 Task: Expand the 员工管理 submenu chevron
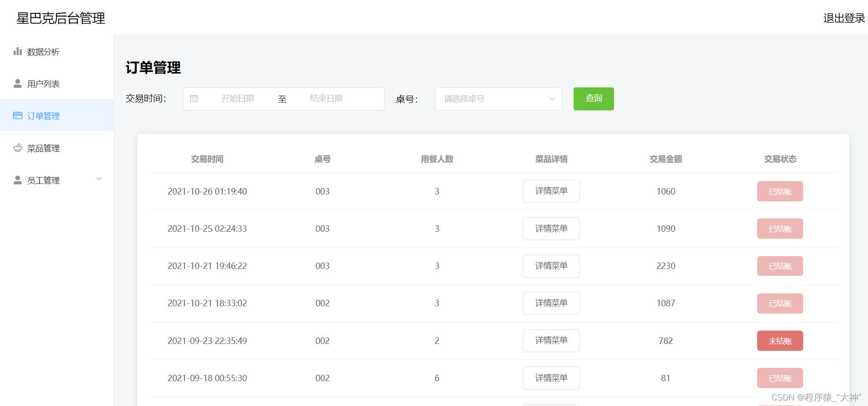(x=98, y=179)
